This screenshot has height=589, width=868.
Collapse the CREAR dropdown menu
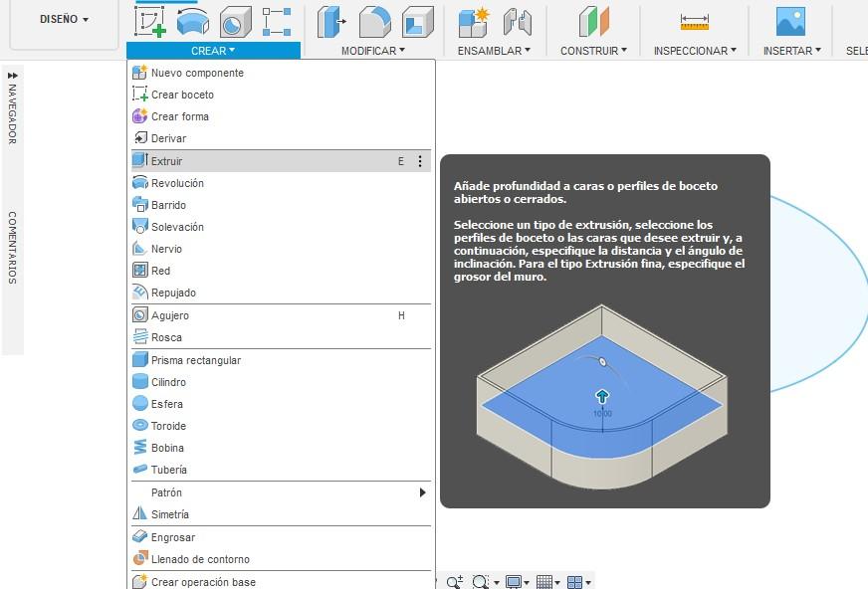[213, 51]
